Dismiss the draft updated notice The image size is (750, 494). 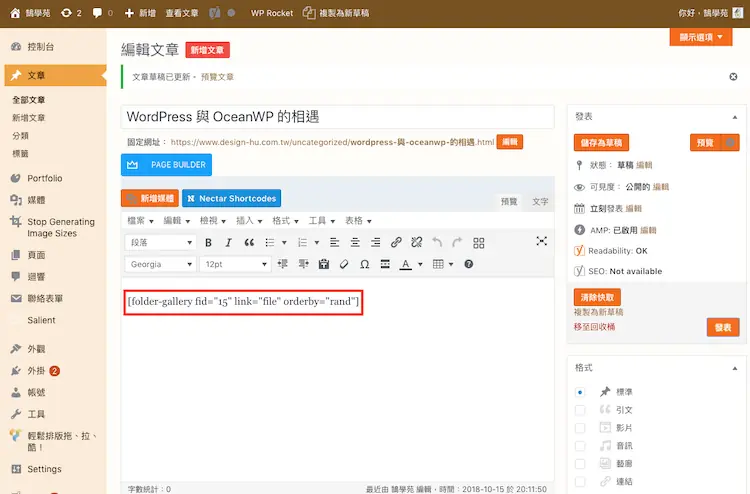coord(733,77)
